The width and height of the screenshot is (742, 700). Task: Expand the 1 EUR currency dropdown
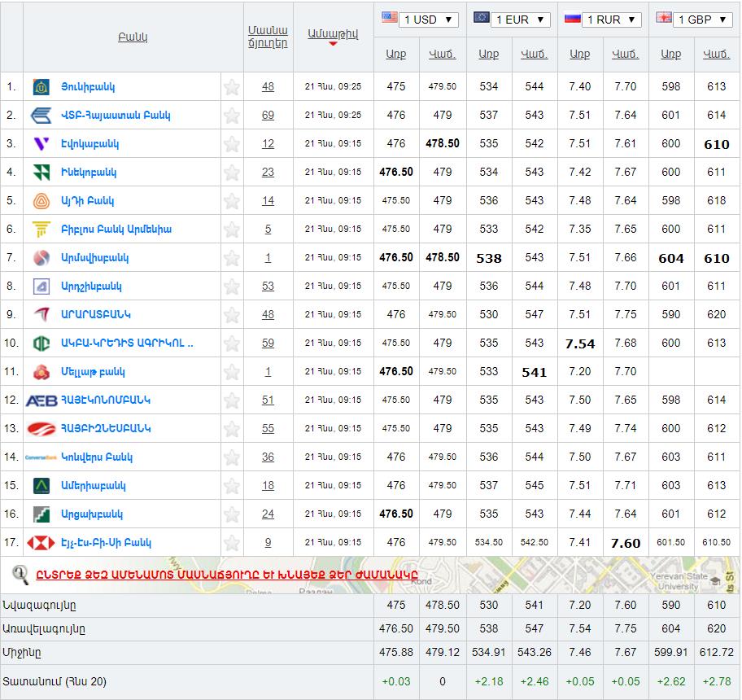[x=520, y=20]
